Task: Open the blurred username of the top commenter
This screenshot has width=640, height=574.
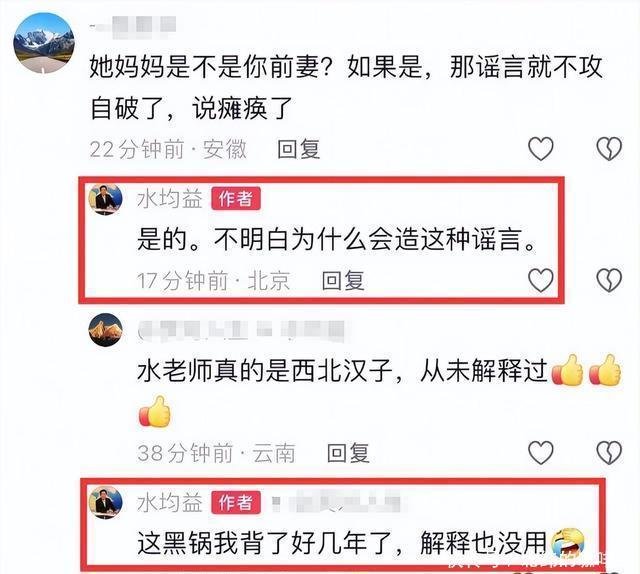Action: point(133,26)
